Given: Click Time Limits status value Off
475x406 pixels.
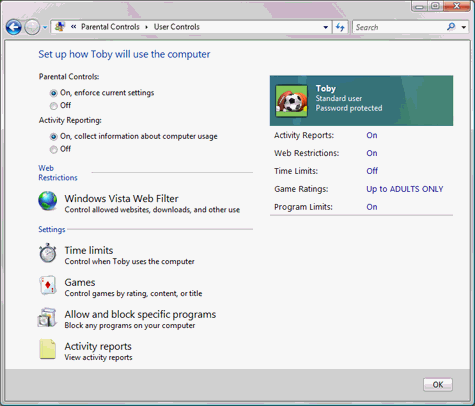Looking at the screenshot, I should point(372,171).
